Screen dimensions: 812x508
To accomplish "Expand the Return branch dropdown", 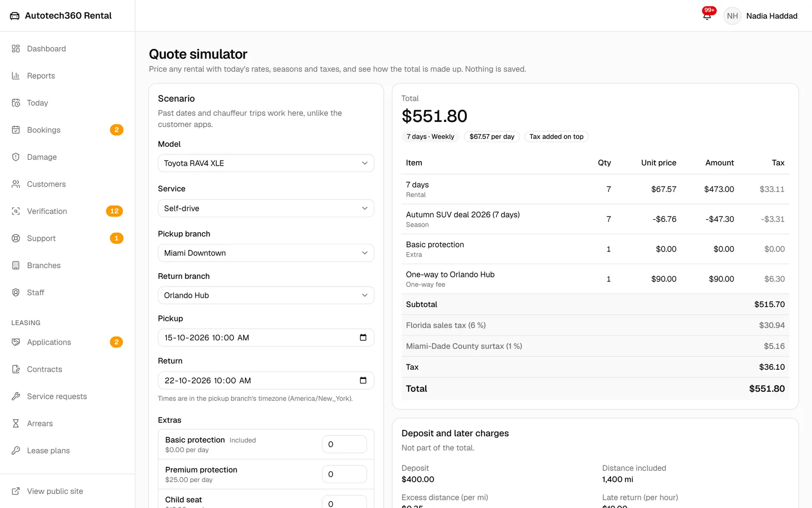I will [266, 295].
